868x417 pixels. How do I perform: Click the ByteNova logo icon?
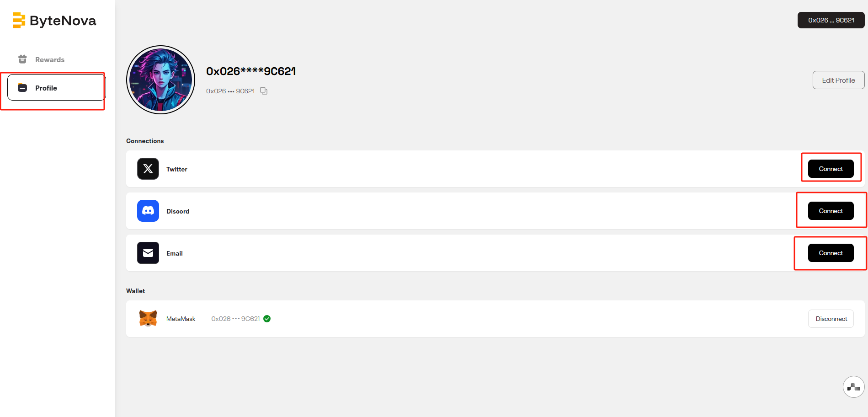[19, 21]
